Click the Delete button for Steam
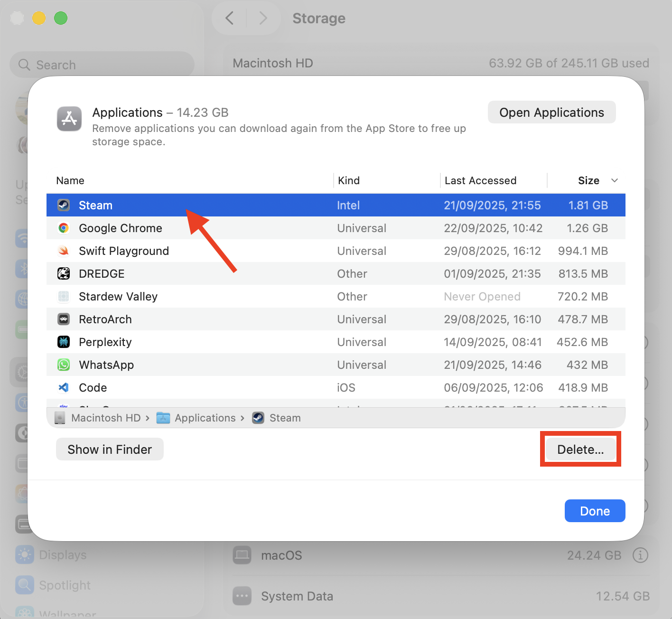Image resolution: width=672 pixels, height=619 pixels. coord(580,449)
